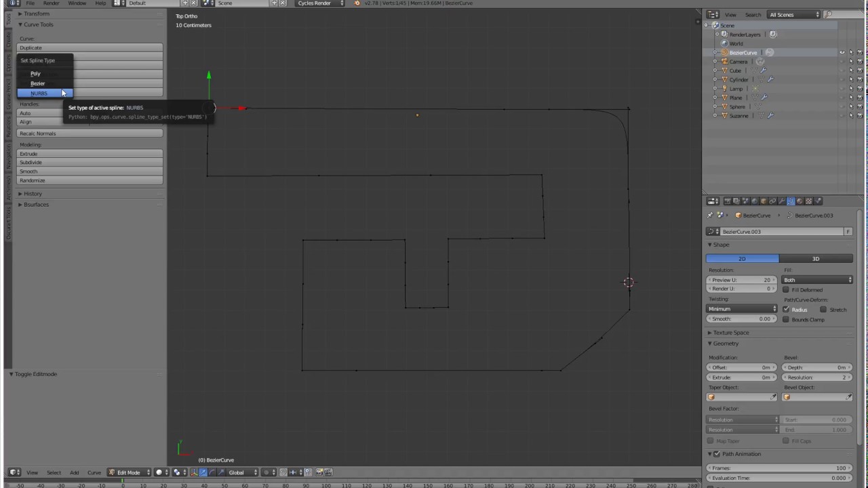Expand the History panel in tool shelf
The image size is (868, 488).
coord(33,194)
